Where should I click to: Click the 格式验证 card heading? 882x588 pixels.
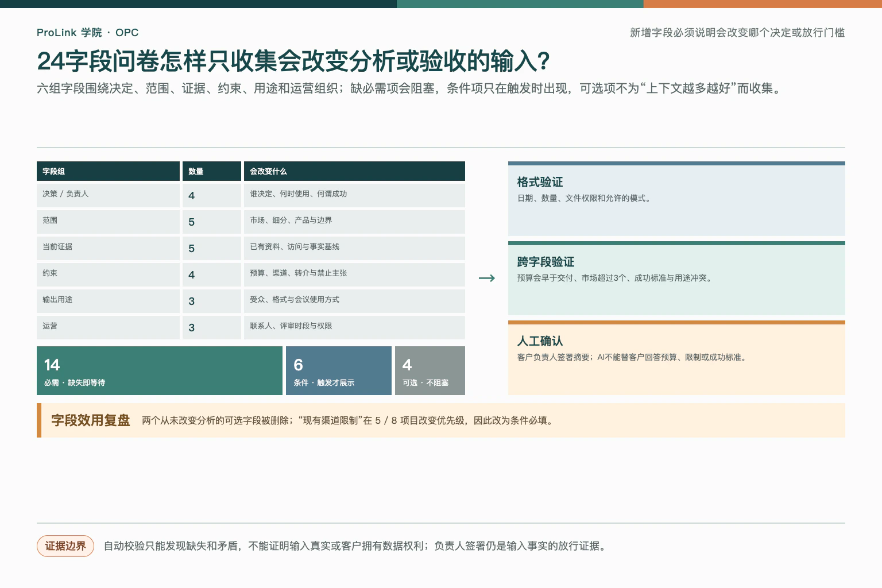[x=540, y=182]
